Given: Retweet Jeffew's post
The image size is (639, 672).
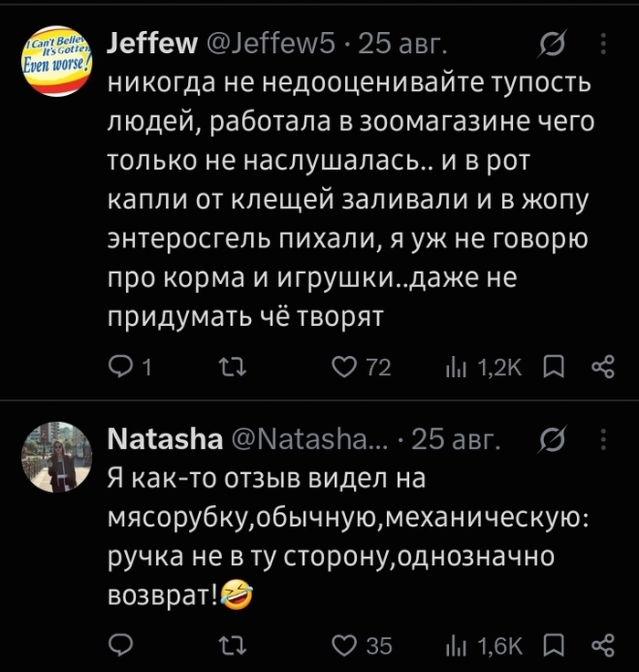Looking at the screenshot, I should pyautogui.click(x=233, y=368).
